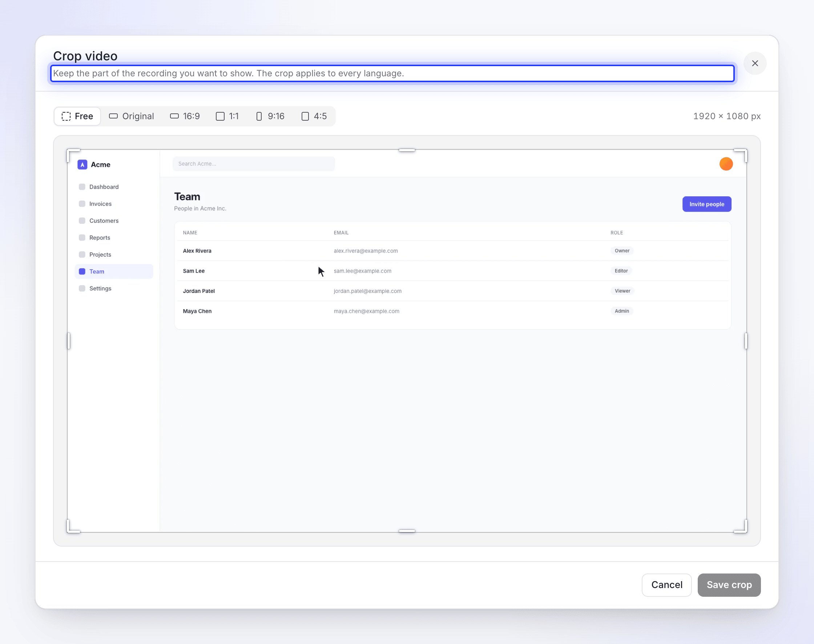Choose the Original aspect ratio
Image resolution: width=814 pixels, height=644 pixels.
click(132, 116)
